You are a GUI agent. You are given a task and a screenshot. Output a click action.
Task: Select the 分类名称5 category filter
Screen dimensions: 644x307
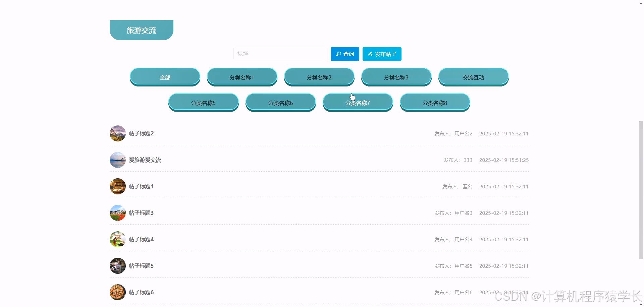204,103
